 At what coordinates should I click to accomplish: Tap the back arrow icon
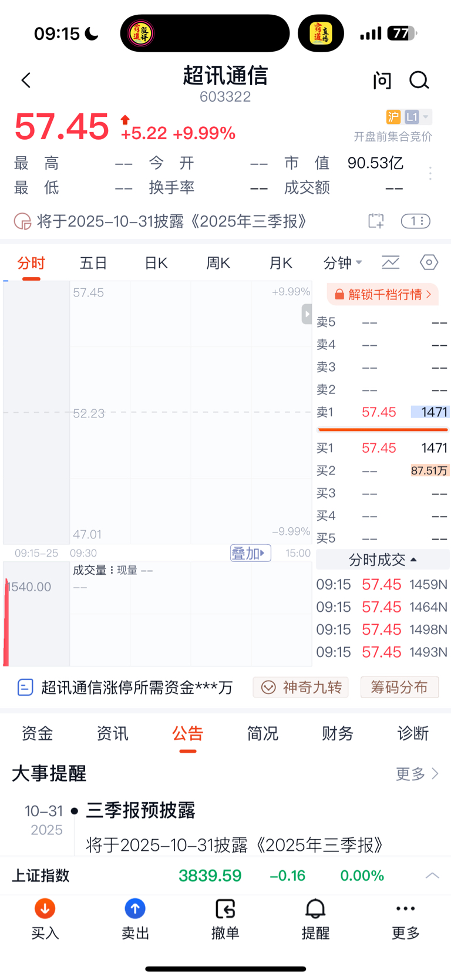coord(26,80)
